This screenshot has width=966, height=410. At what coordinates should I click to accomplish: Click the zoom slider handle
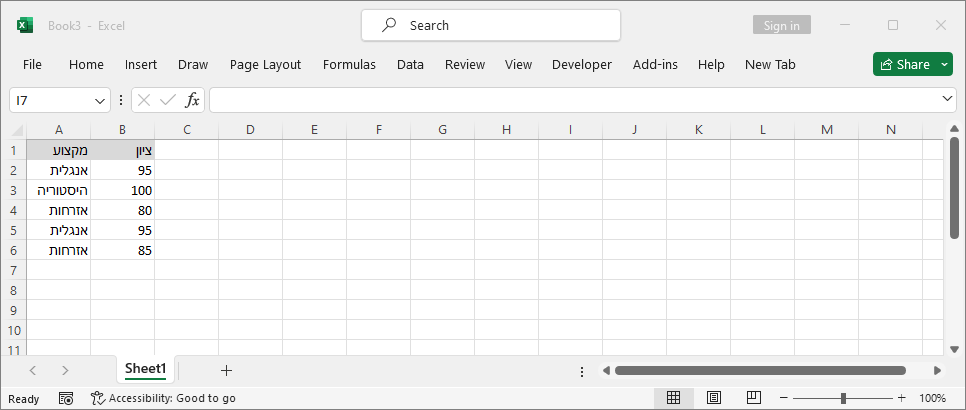844,398
